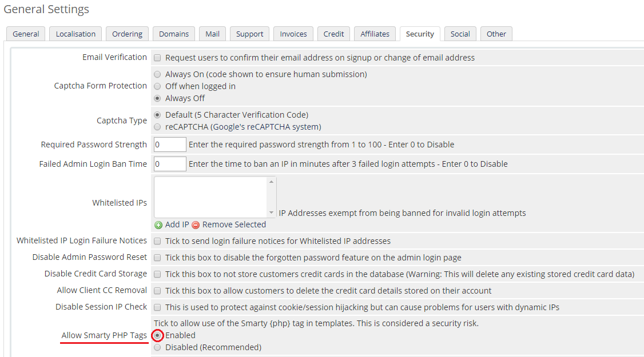Click the Required Password Strength input field
This screenshot has width=644, height=357.
click(170, 145)
